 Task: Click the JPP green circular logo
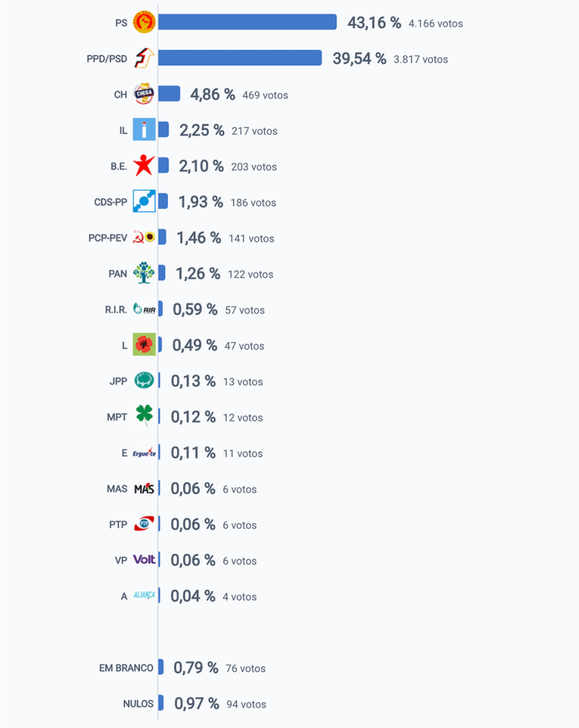pyautogui.click(x=144, y=380)
